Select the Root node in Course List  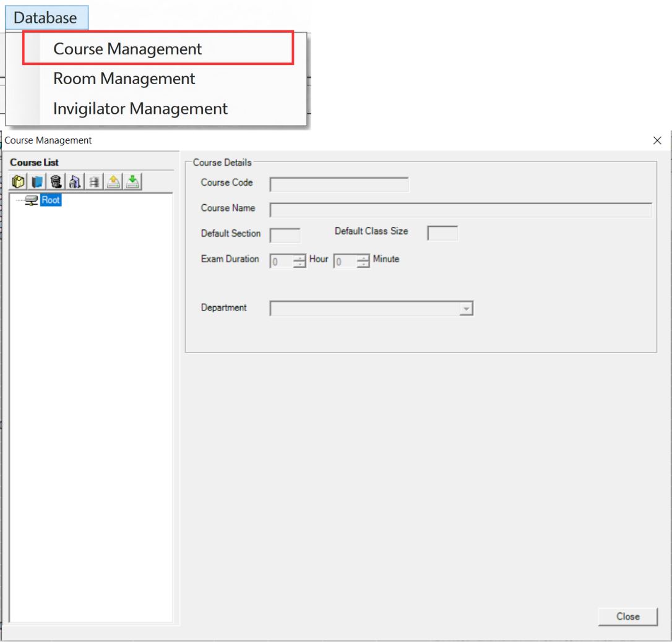[x=51, y=200]
